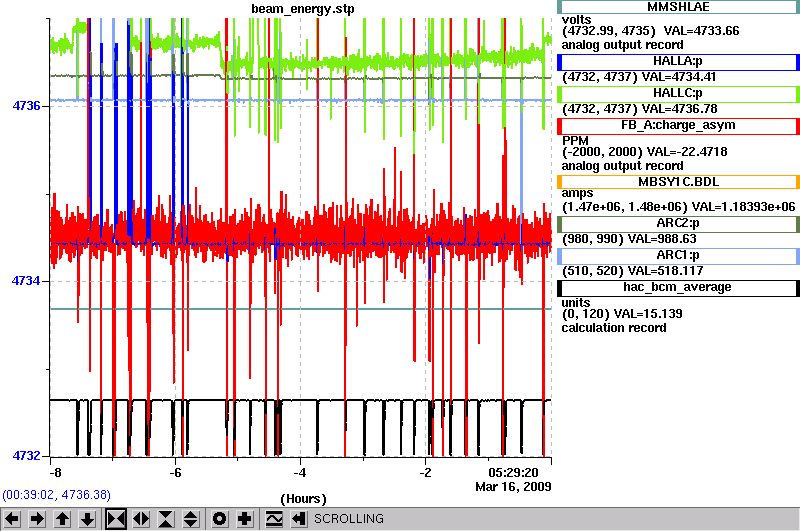Viewport: 800px width, 531px height.
Task: Select the FB_A:charge_asym red legend entry
Action: 678,126
